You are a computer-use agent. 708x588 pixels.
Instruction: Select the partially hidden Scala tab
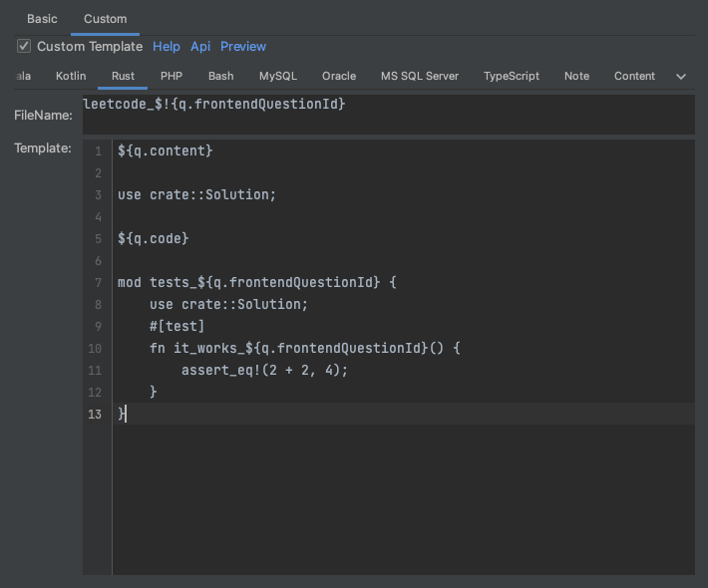click(x=23, y=76)
